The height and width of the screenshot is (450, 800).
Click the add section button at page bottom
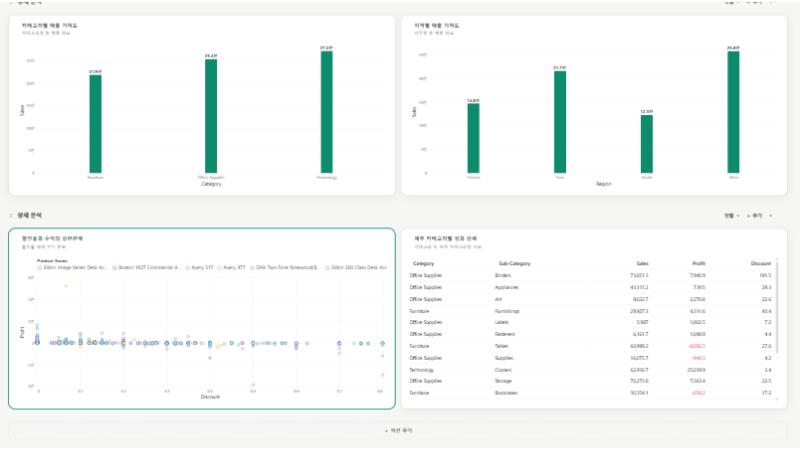click(x=398, y=431)
